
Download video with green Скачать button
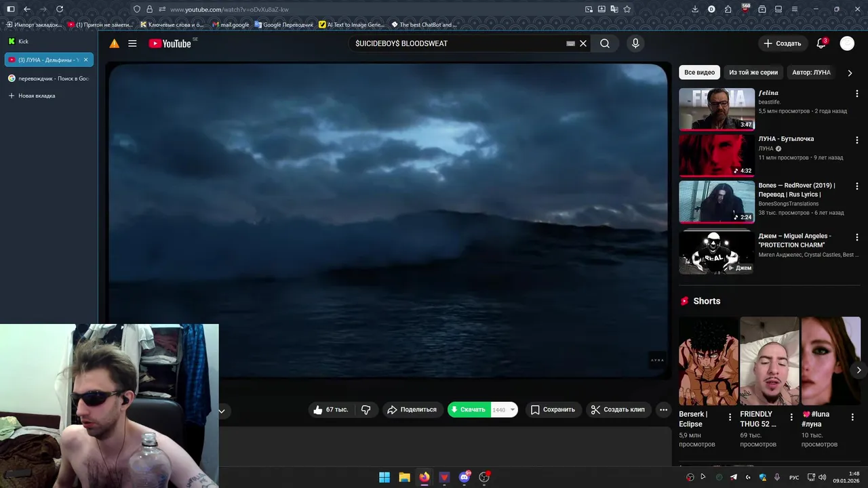coord(469,409)
